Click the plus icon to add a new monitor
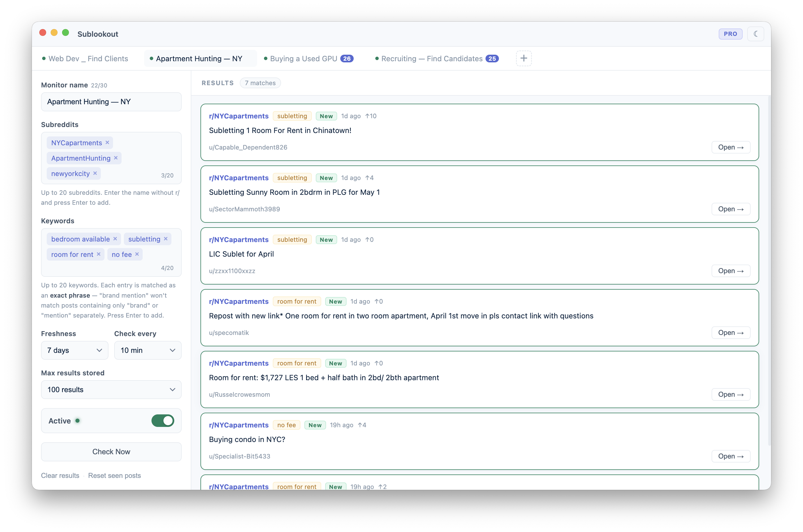 [x=523, y=58]
